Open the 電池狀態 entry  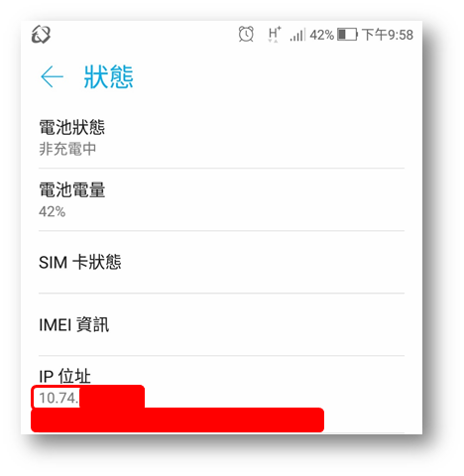pos(221,137)
